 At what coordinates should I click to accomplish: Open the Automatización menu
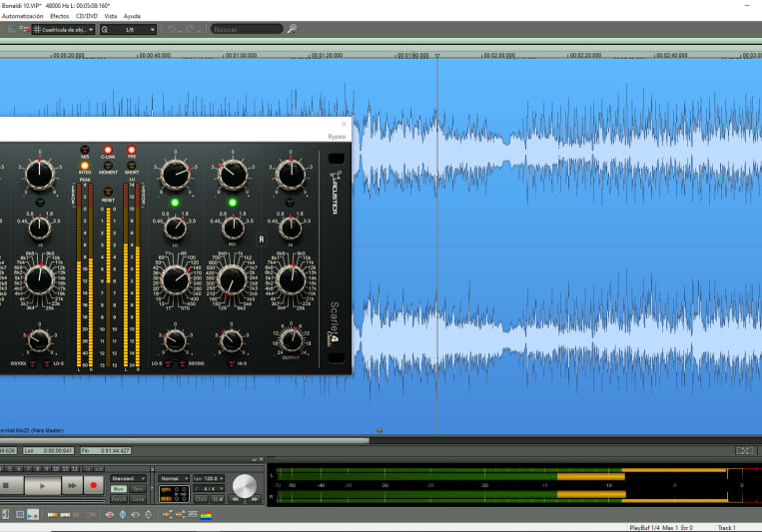(x=22, y=16)
